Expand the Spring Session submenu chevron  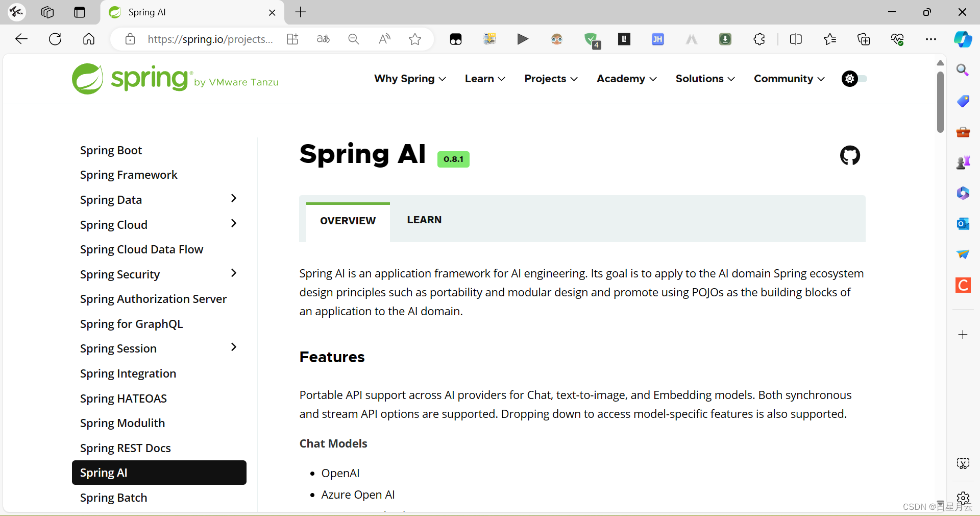click(x=234, y=347)
